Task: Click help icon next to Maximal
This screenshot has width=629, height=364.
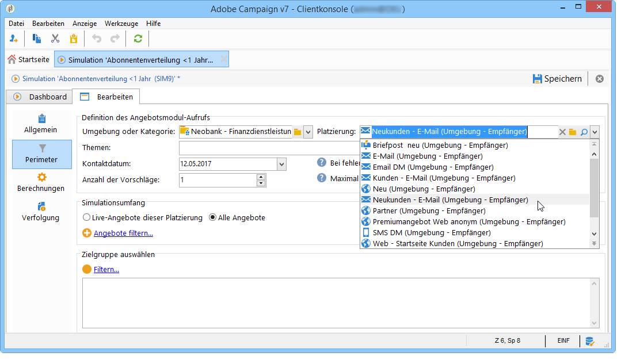Action: click(x=322, y=178)
